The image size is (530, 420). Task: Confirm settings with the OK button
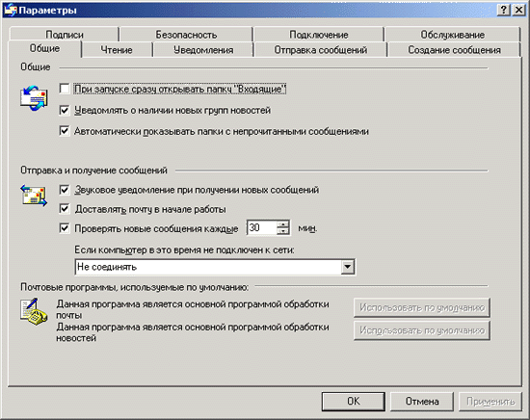pos(354,401)
